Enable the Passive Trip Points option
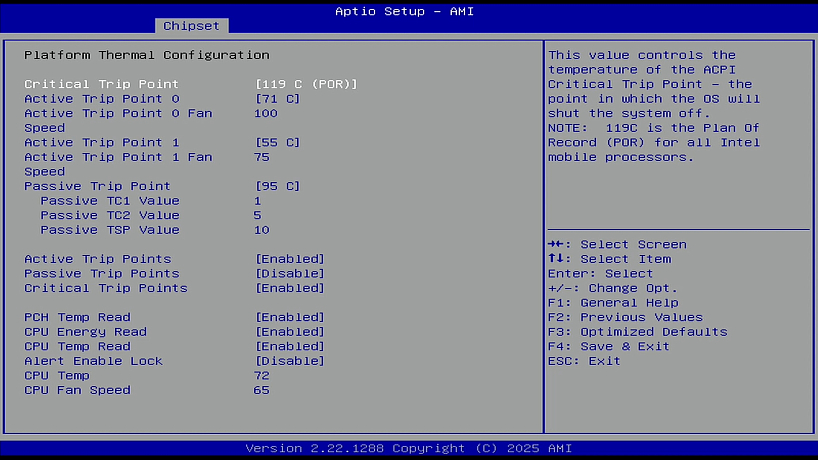 point(290,274)
